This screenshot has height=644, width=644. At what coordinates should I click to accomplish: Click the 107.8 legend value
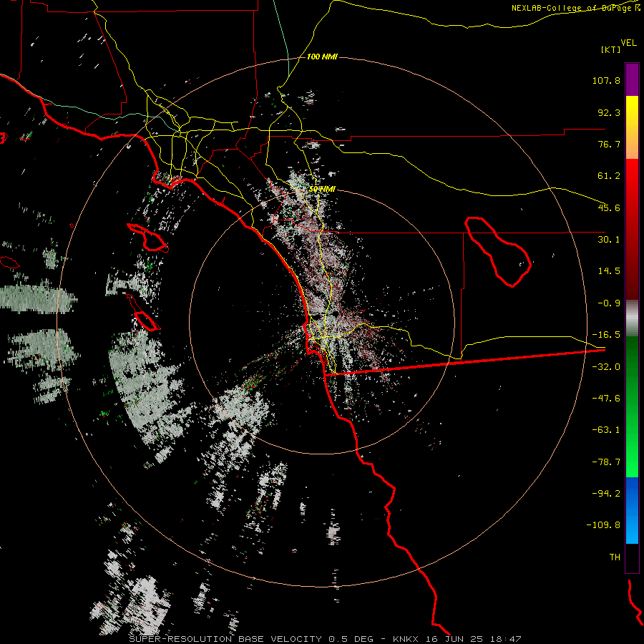pos(606,80)
